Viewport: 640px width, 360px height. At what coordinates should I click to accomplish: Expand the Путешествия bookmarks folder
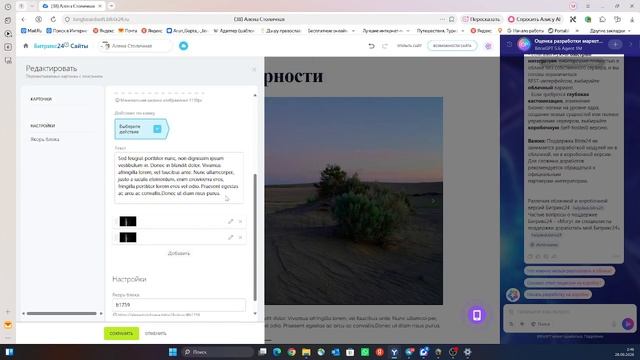(440, 31)
